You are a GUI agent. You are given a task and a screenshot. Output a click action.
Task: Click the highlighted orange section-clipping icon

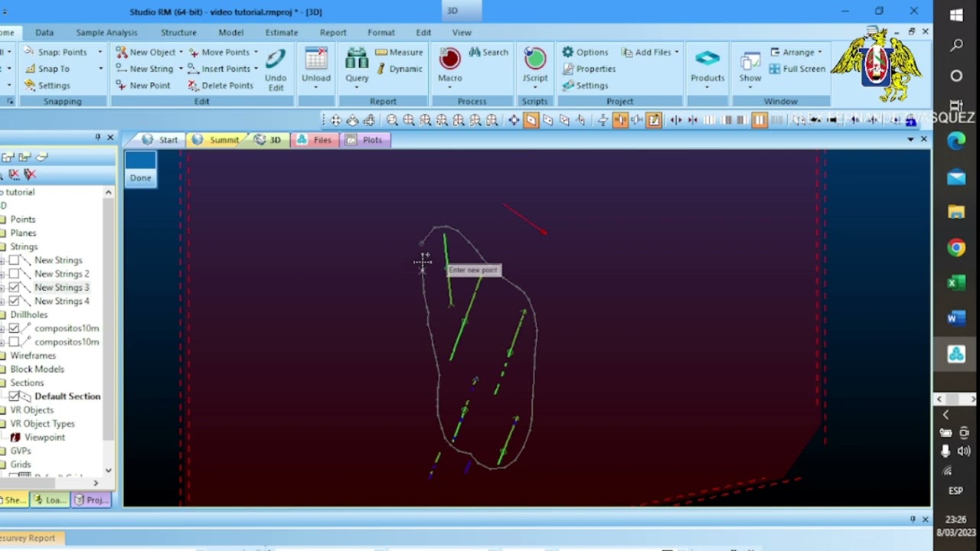point(620,120)
